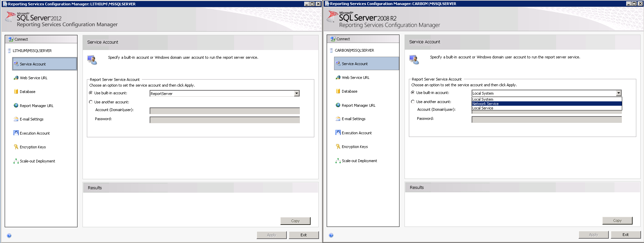Choose Network Service from the open dropdown list

(x=485, y=104)
